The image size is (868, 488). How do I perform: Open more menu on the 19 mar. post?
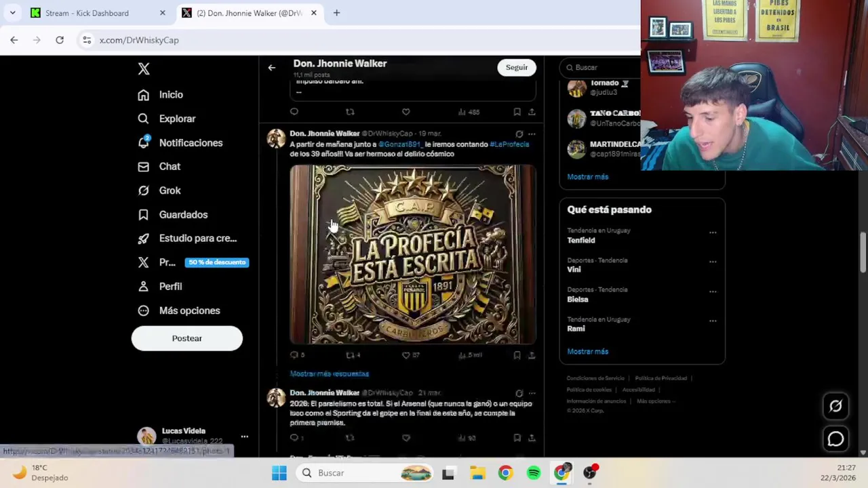[532, 134]
